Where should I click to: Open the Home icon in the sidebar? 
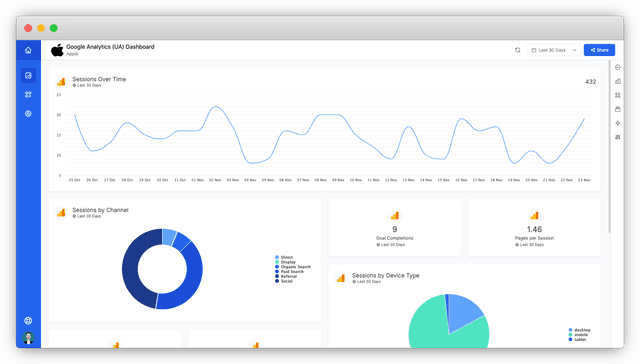click(x=28, y=50)
